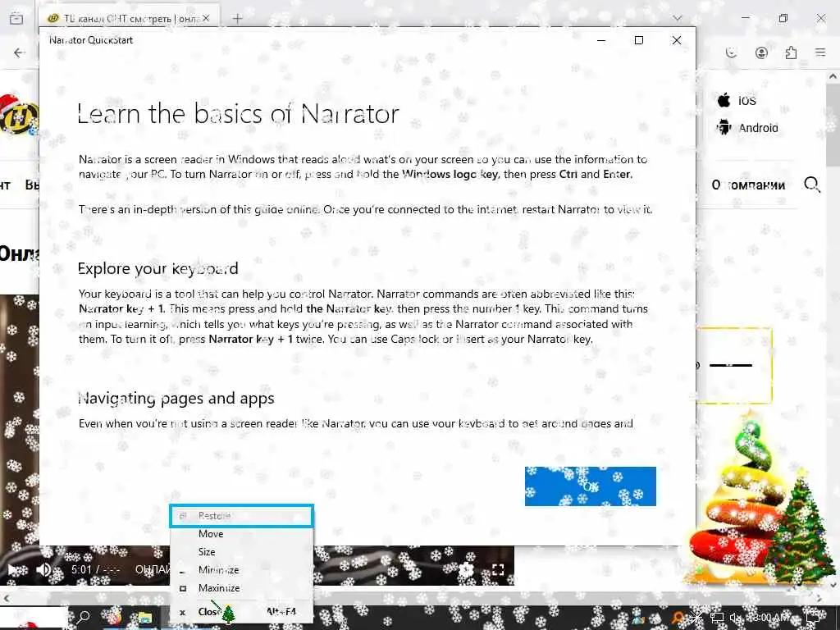Select Size in the window system menu
The image size is (840, 630).
point(241,552)
